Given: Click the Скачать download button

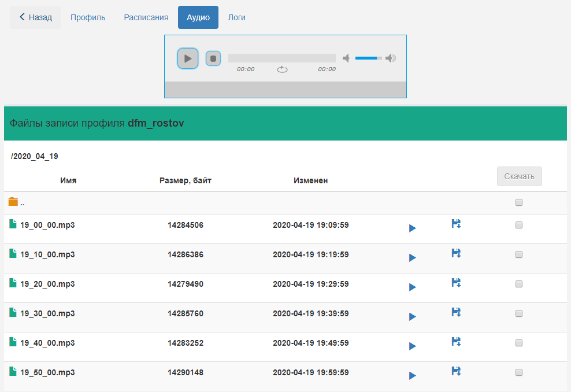Looking at the screenshot, I should [x=519, y=176].
